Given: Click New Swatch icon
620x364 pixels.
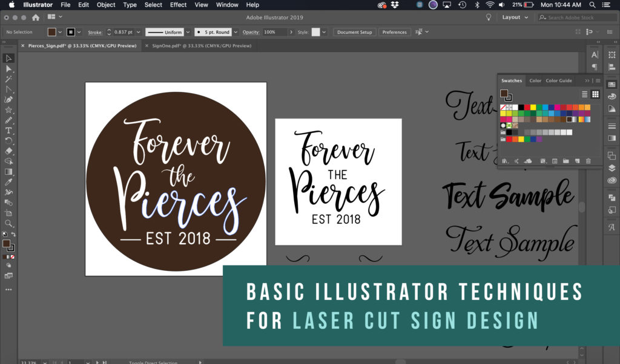Looking at the screenshot, I should pos(577,161).
